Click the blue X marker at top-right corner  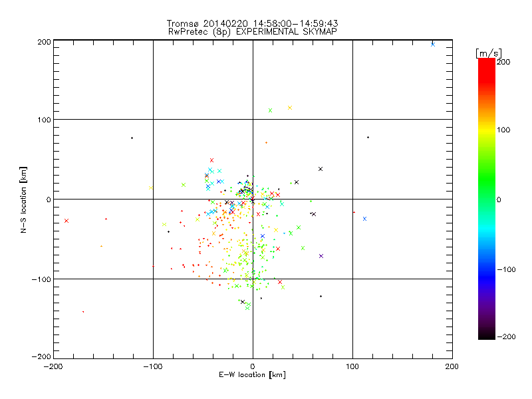433,45
